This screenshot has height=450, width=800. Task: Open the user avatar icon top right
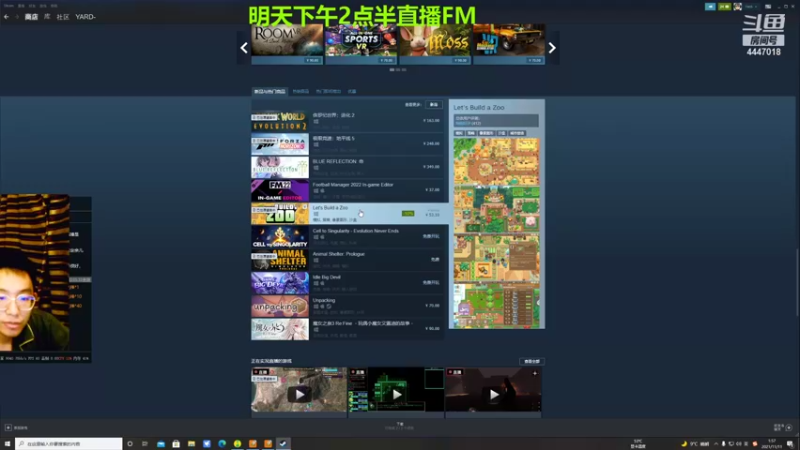coord(738,7)
